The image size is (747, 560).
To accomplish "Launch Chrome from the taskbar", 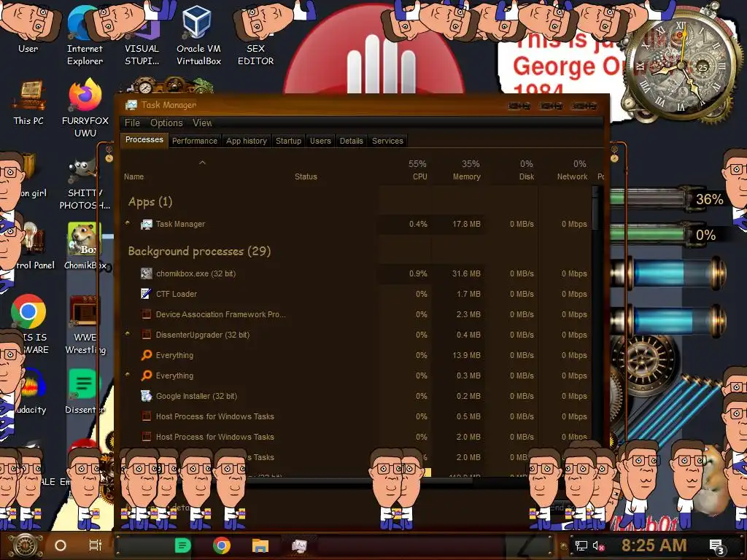I will coord(222,545).
